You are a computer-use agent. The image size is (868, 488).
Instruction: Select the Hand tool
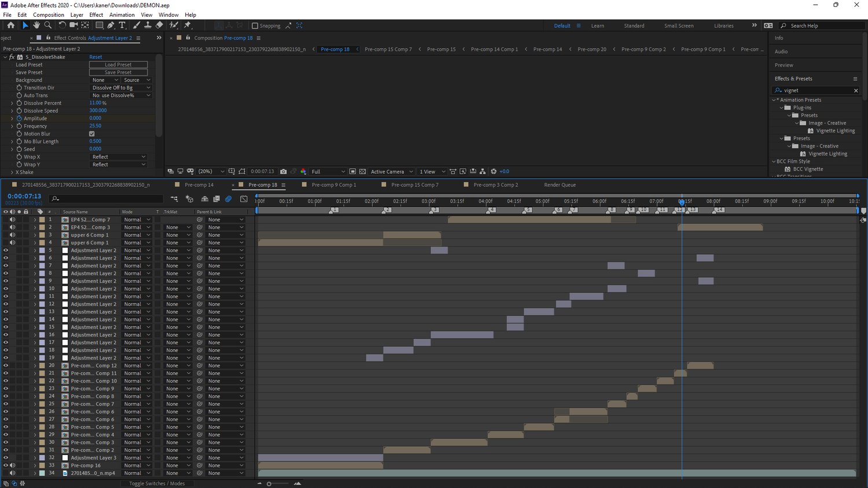[x=36, y=25]
